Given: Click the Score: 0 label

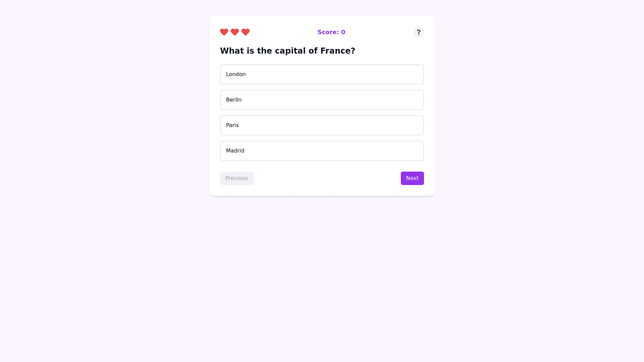Looking at the screenshot, I should [x=331, y=32].
